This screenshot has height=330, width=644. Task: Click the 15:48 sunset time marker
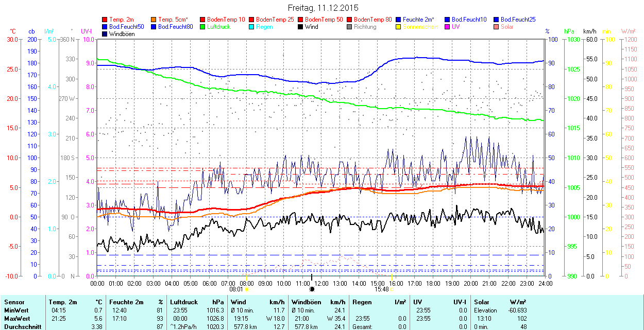click(x=381, y=289)
